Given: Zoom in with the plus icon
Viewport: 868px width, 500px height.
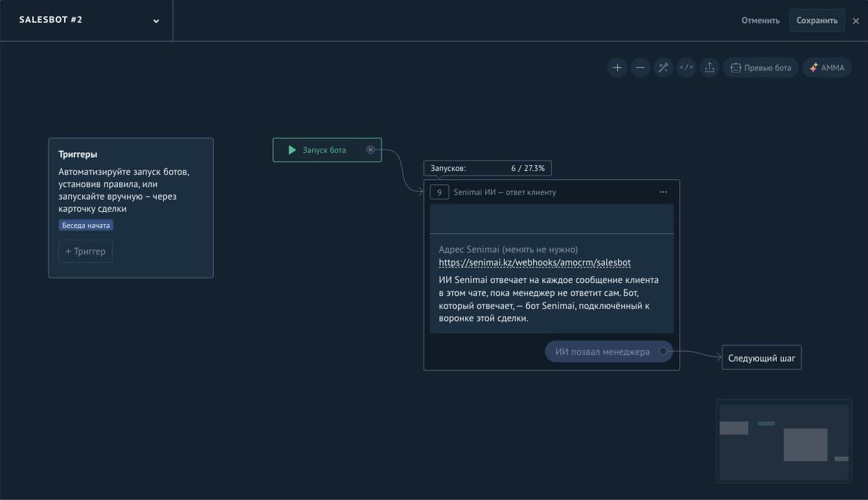Looking at the screenshot, I should pyautogui.click(x=617, y=67).
